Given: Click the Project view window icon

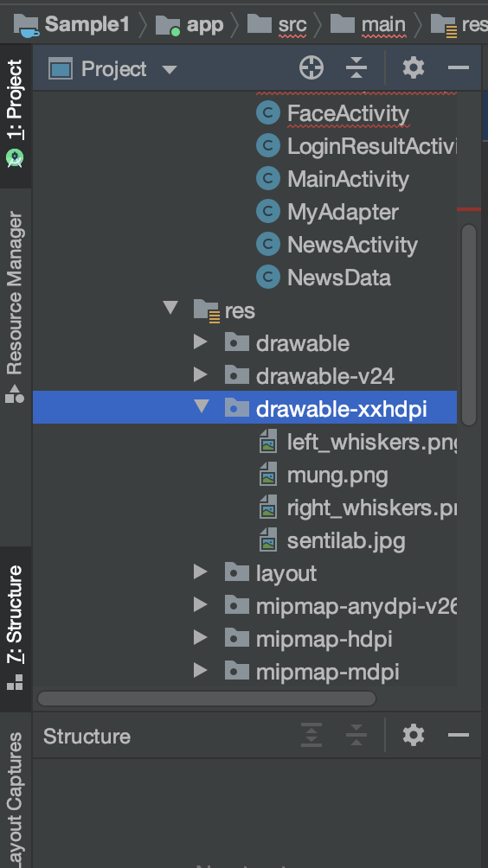Looking at the screenshot, I should click(x=61, y=69).
